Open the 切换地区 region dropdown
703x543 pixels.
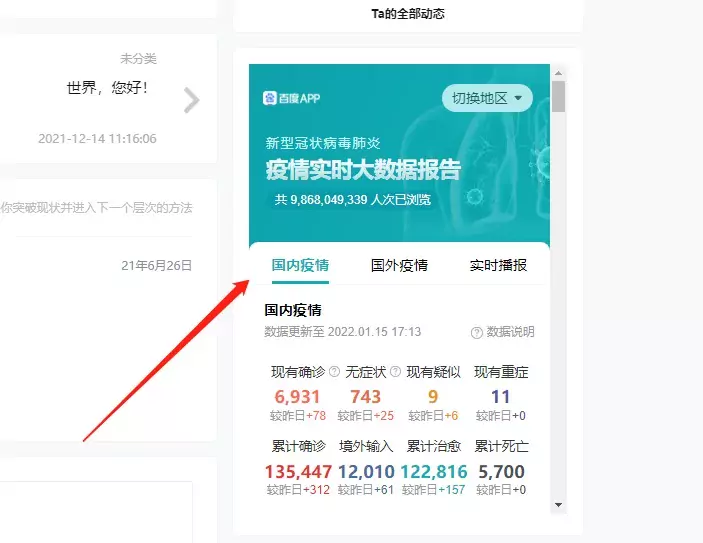point(487,98)
